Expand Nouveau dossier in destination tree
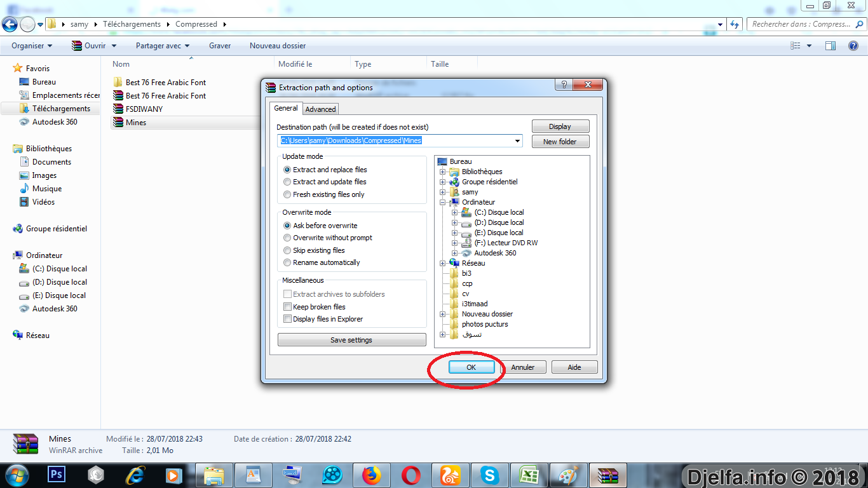 tap(442, 314)
